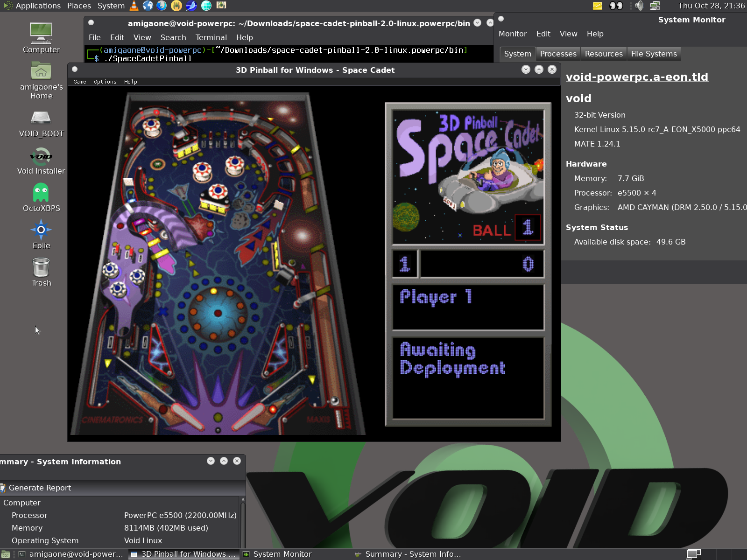This screenshot has height=560, width=747.
Task: Click the Generate Report button
Action: click(x=35, y=488)
